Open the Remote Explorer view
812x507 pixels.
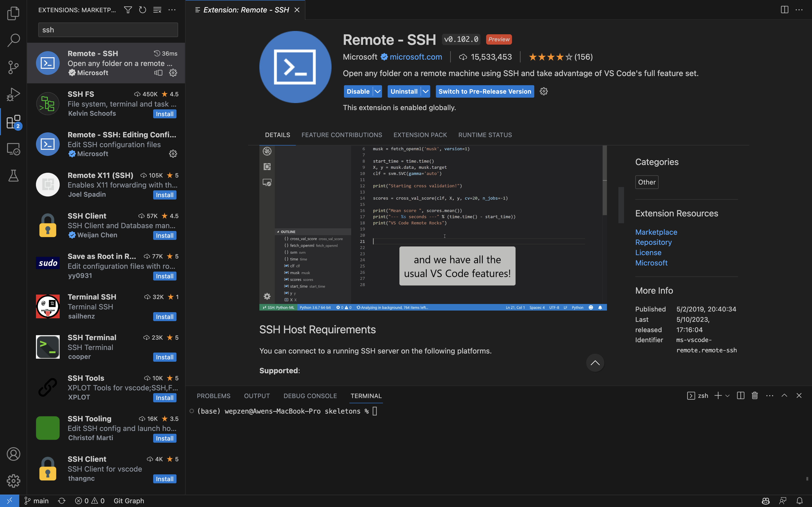pos(13,149)
